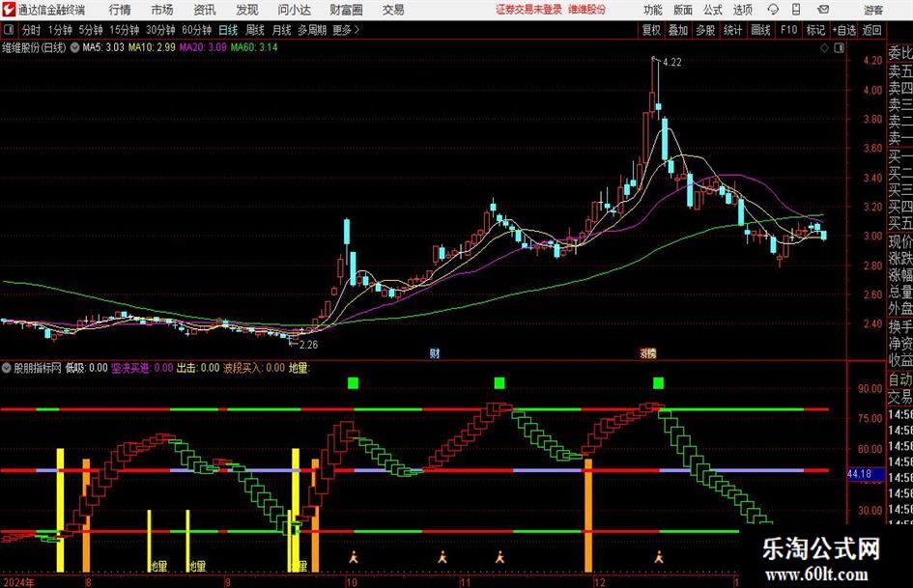This screenshot has width=913, height=588.
Task: Click the 涨榜 marker icon on the chart
Action: [x=648, y=352]
